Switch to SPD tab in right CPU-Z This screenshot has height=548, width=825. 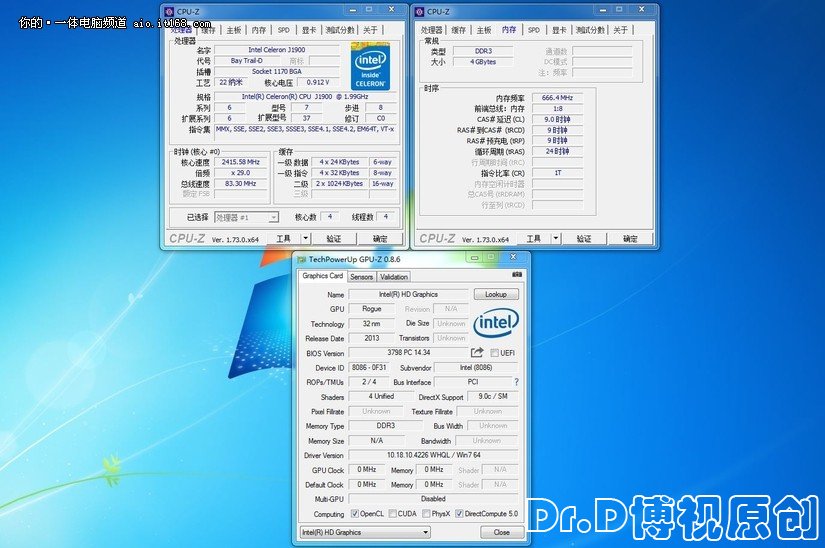(x=534, y=30)
